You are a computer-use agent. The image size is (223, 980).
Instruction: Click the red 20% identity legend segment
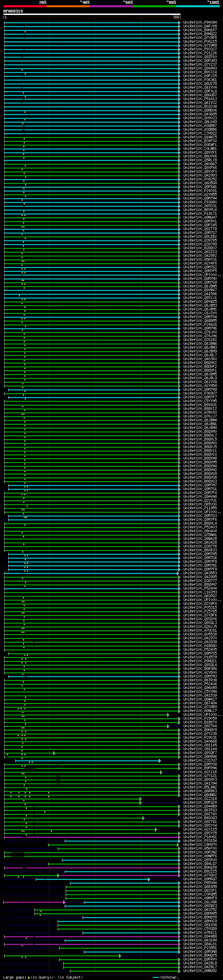click(25, 7)
